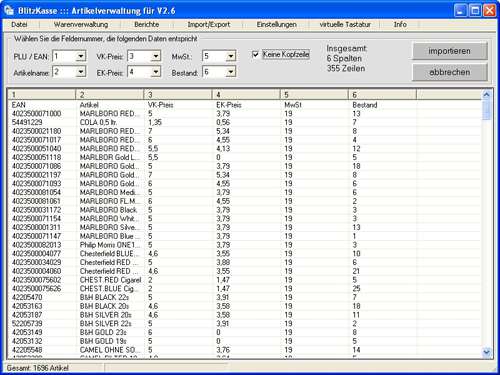This screenshot has width=500, height=375.
Task: Expand the PLU / EAN field number dropdown
Action: click(81, 56)
